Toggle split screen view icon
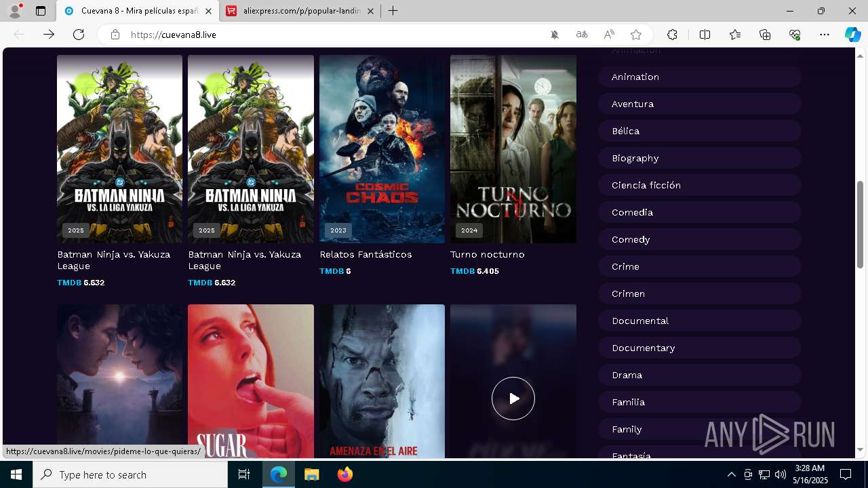This screenshot has height=488, width=868. click(x=705, y=35)
